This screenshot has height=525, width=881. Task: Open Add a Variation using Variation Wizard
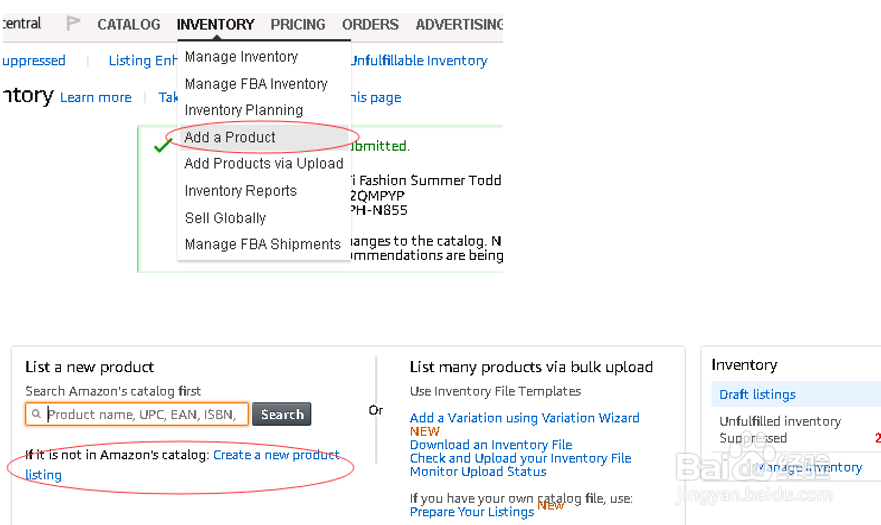[524, 418]
